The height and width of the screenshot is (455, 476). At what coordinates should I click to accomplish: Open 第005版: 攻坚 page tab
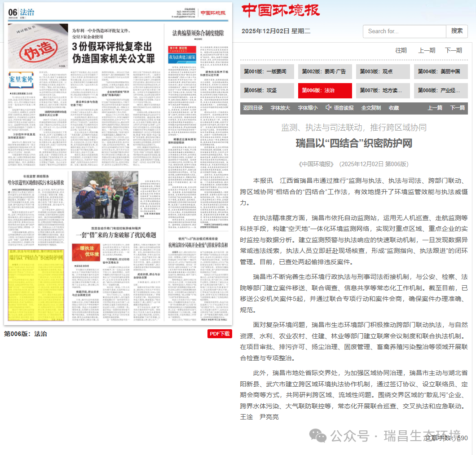(267, 91)
